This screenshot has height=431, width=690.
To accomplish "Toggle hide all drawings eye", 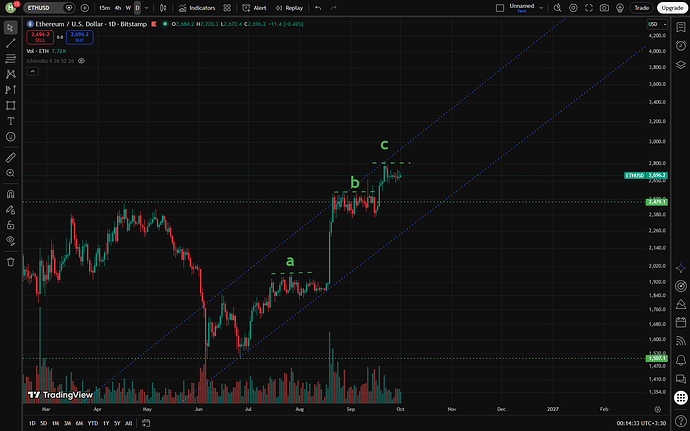I will (11, 240).
